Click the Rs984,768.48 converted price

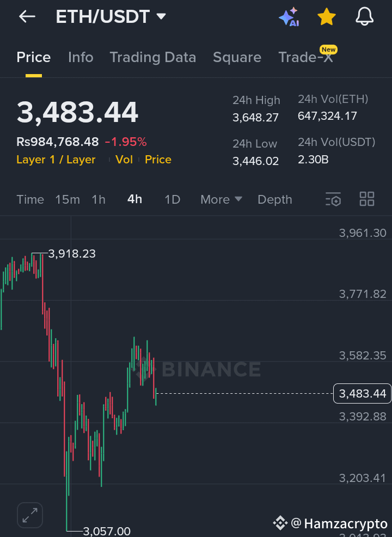(58, 142)
